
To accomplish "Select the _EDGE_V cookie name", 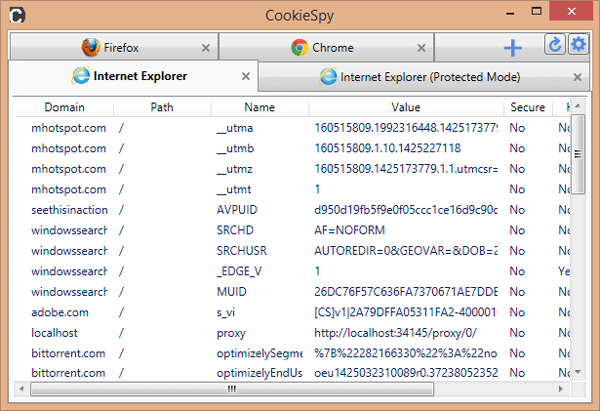I will (x=239, y=271).
